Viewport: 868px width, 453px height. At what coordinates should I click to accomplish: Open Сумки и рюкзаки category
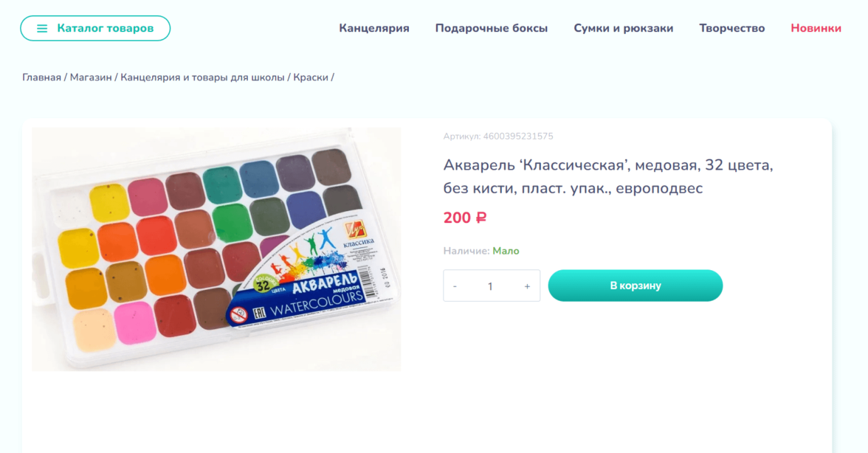pyautogui.click(x=623, y=28)
